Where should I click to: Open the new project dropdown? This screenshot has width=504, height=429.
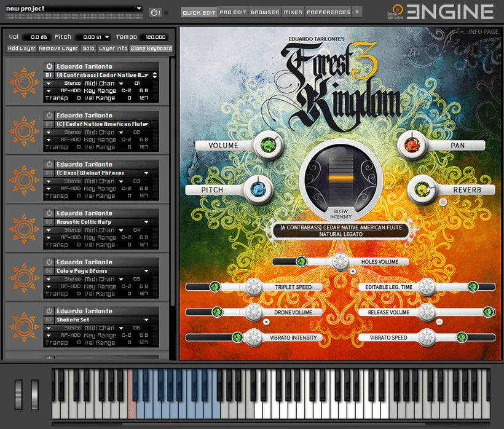pyautogui.click(x=139, y=9)
